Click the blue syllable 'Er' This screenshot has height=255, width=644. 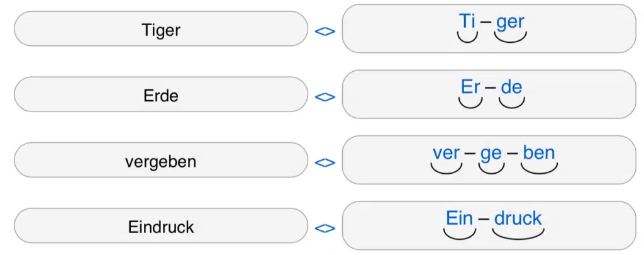pos(470,87)
